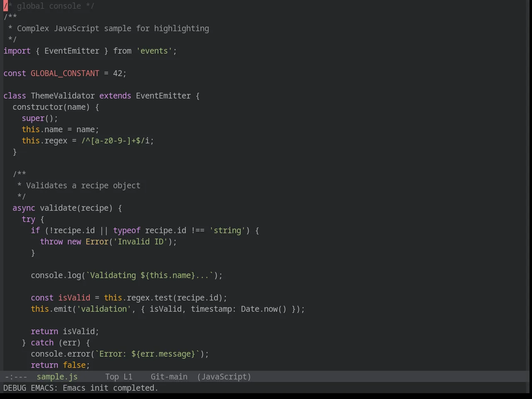
Task: Click the sample.js buffer name in mode line
Action: [57, 377]
